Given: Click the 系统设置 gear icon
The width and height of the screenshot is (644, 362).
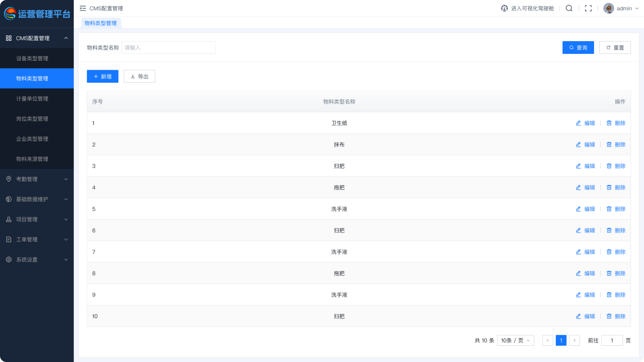Looking at the screenshot, I should 9,259.
